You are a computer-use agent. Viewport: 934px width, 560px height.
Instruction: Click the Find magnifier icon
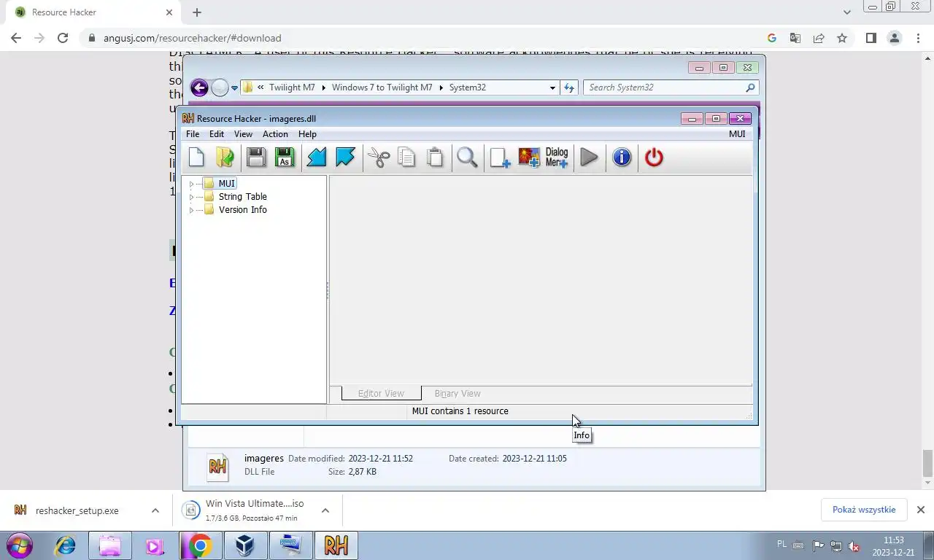pyautogui.click(x=467, y=157)
